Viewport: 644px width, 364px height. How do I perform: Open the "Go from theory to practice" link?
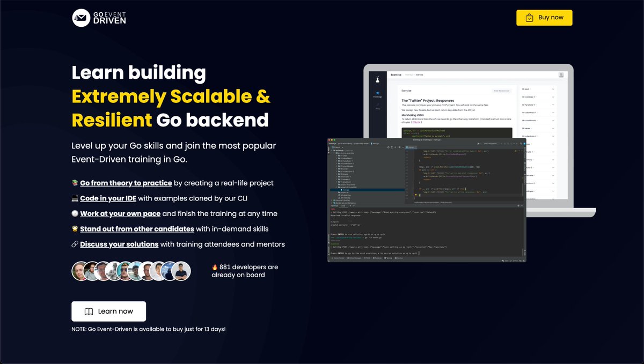point(126,183)
